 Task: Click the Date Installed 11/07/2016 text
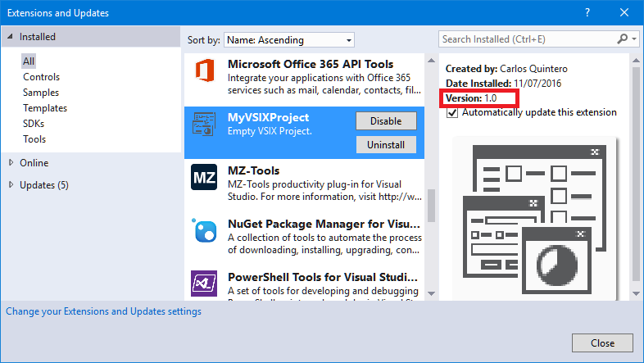503,84
